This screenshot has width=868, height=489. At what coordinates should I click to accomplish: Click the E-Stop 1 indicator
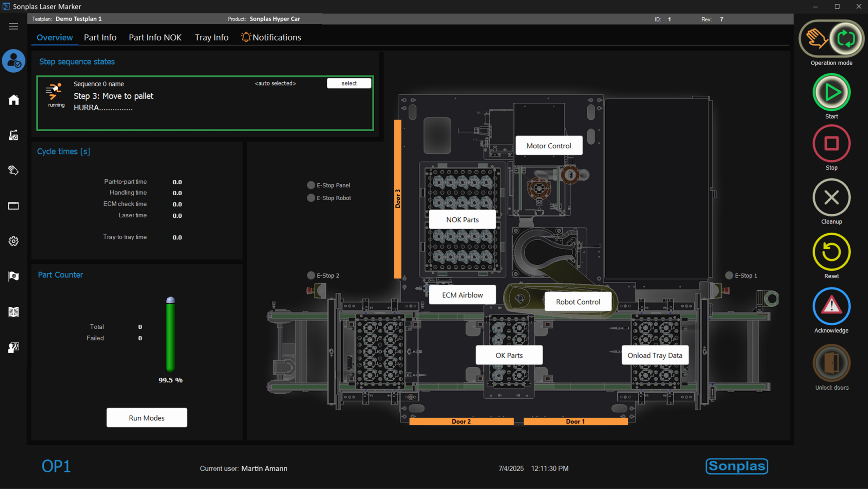729,275
